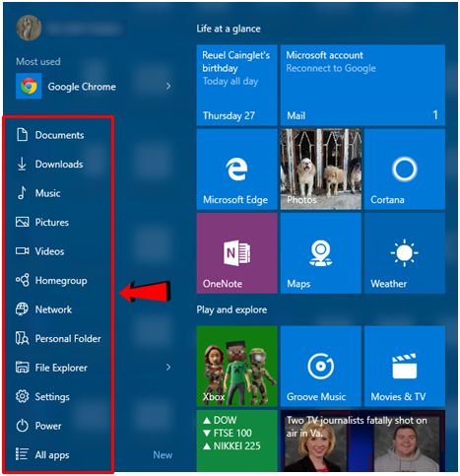Click the Downloads label
Image resolution: width=460 pixels, height=476 pixels.
[x=59, y=164]
